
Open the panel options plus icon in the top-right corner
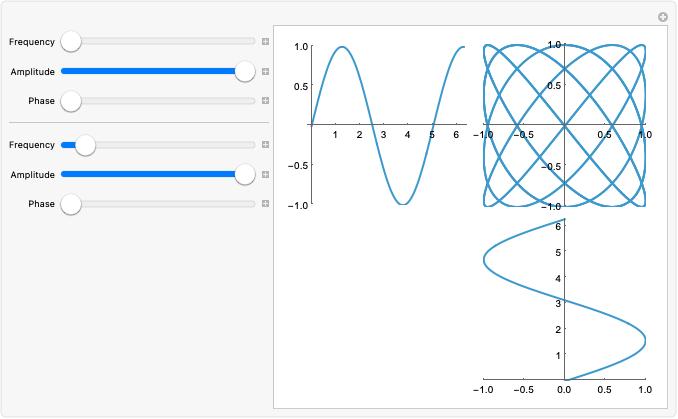[x=662, y=17]
